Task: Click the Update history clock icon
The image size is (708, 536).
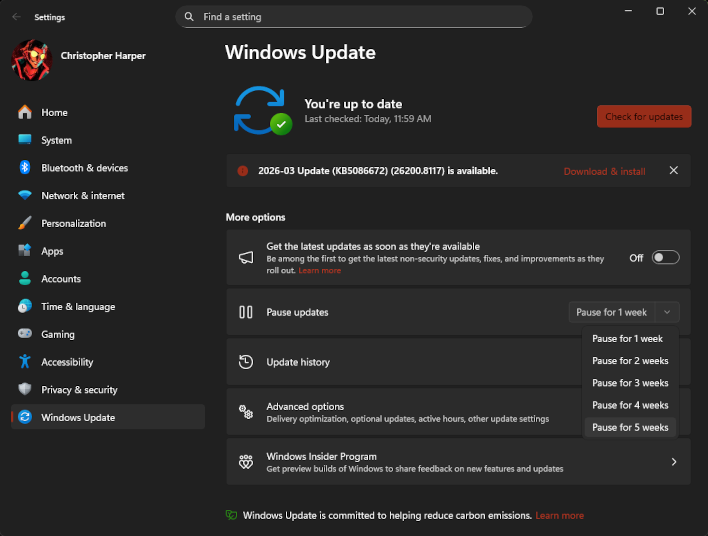Action: point(246,362)
